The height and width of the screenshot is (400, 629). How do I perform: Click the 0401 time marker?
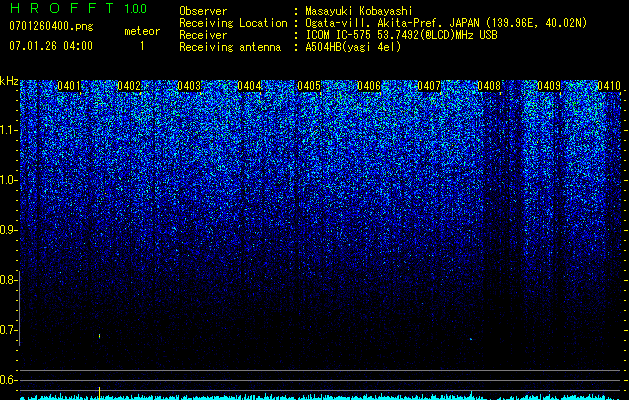click(69, 86)
